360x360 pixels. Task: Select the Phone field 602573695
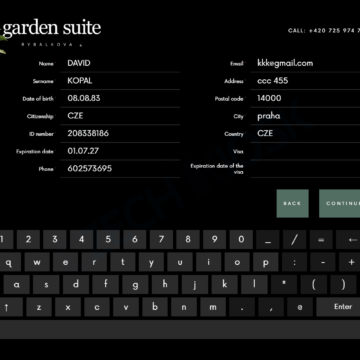pyautogui.click(x=120, y=169)
